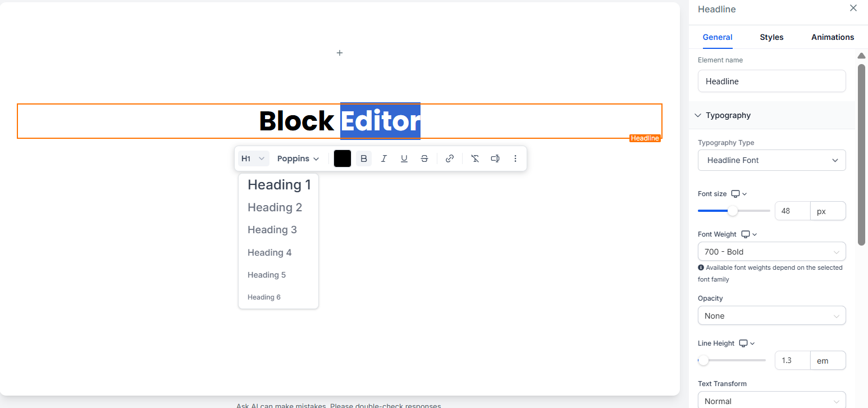Image resolution: width=868 pixels, height=408 pixels.
Task: Select Heading 1 from the list
Action: point(278,185)
